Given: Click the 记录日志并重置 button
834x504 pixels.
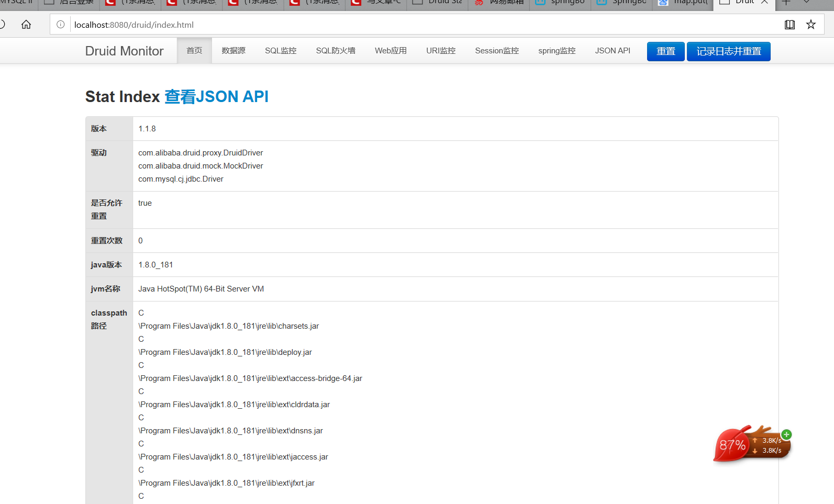Looking at the screenshot, I should click(729, 51).
